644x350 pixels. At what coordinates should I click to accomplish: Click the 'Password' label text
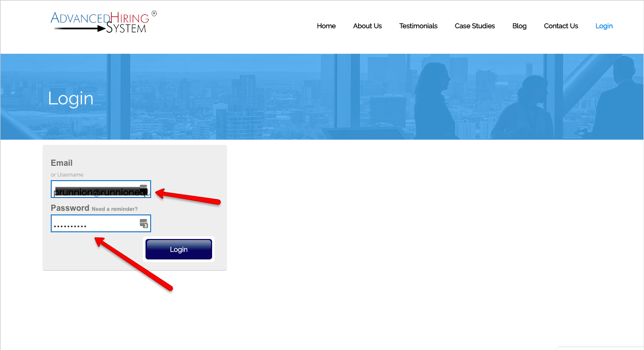(70, 208)
